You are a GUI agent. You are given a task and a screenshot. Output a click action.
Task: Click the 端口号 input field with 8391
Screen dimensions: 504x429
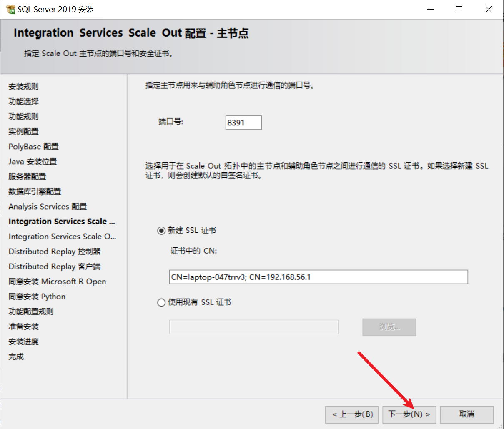pos(243,123)
